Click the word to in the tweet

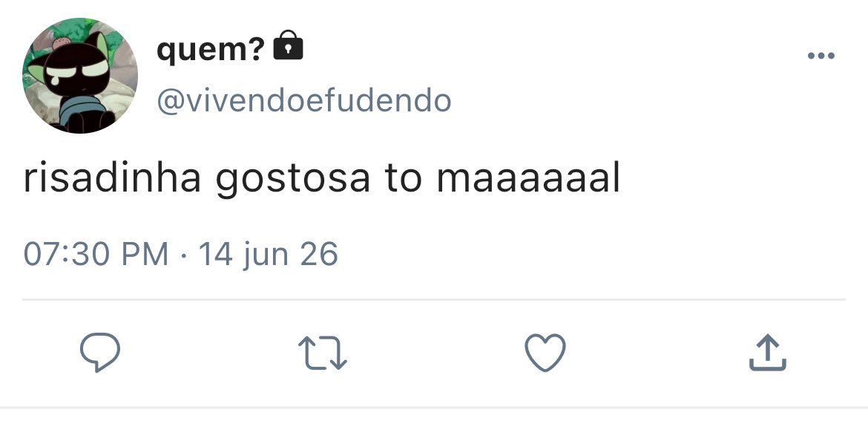click(403, 180)
